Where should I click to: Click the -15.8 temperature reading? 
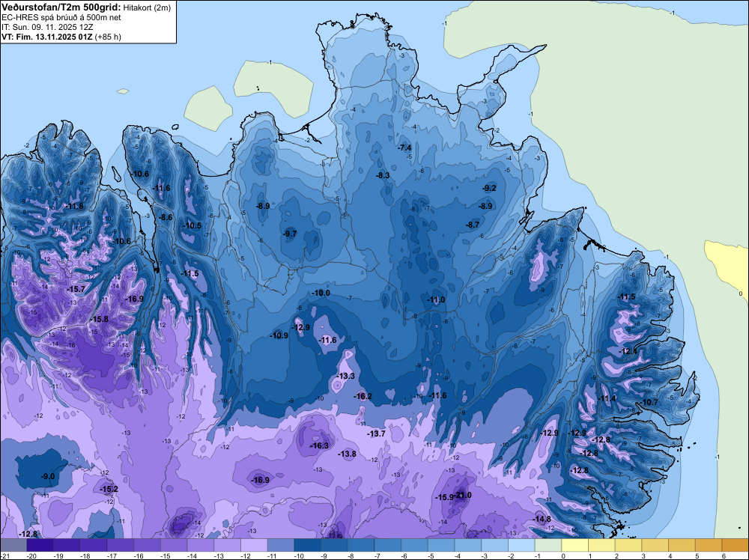tap(99, 320)
